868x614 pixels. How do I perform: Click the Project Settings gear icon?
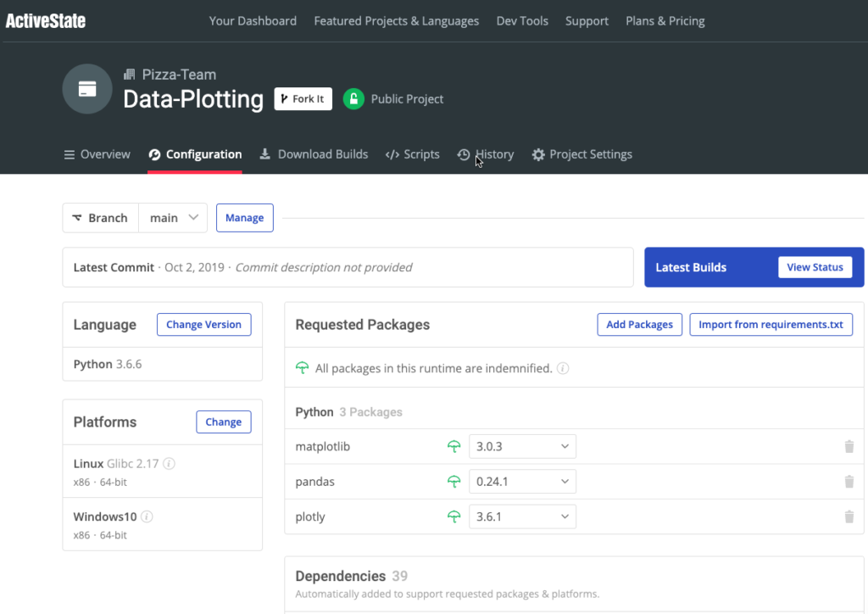point(538,153)
